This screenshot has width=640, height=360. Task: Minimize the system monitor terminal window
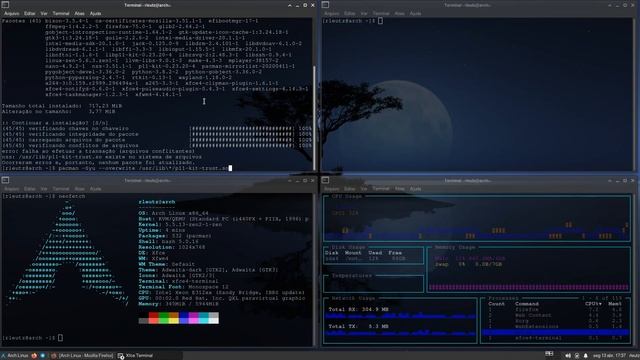pyautogui.click(x=617, y=180)
